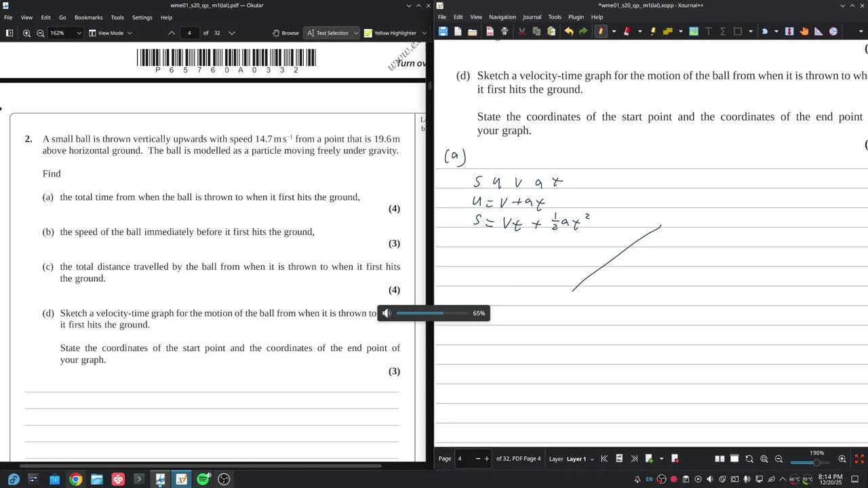Insert an image with the picture tool
Image resolution: width=868 pixels, height=488 pixels.
[694, 31]
